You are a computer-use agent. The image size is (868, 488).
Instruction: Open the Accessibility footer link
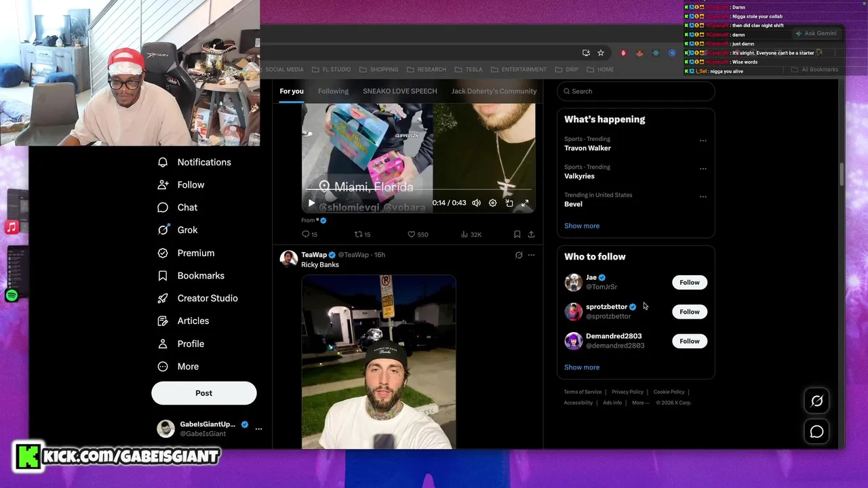point(578,403)
